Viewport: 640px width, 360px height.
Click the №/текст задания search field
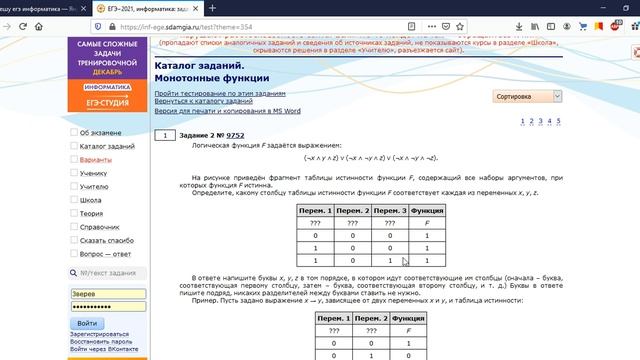[x=108, y=273]
